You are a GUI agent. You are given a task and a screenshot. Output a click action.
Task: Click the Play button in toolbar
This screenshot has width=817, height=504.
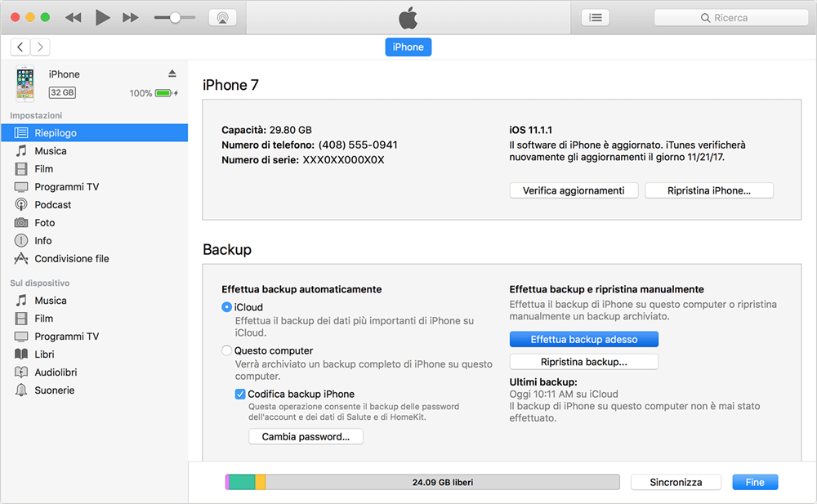coord(102,17)
